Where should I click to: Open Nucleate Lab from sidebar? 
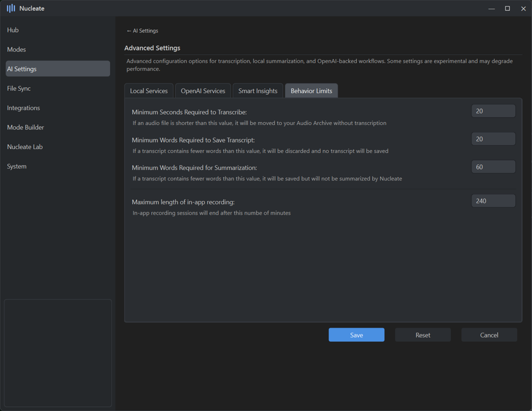[x=25, y=147]
